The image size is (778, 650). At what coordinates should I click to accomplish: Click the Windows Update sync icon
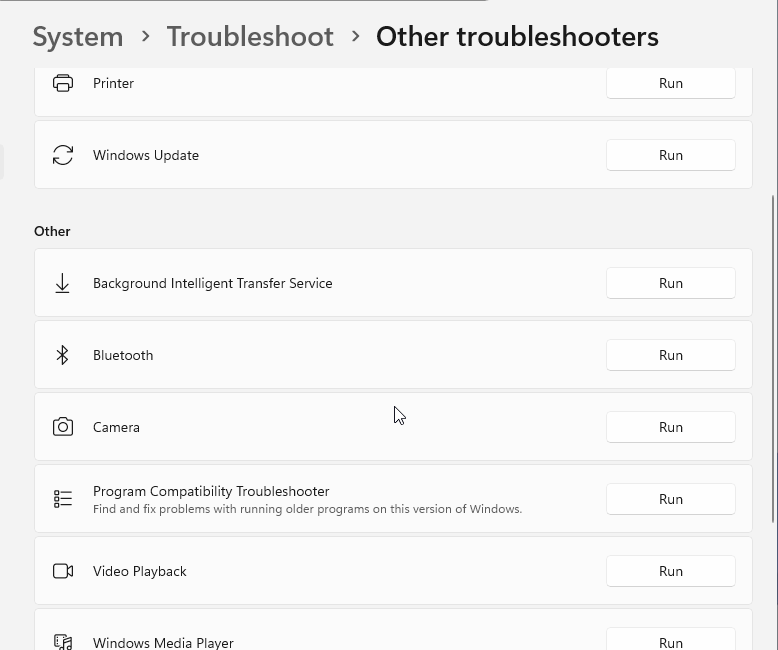pyautogui.click(x=63, y=155)
